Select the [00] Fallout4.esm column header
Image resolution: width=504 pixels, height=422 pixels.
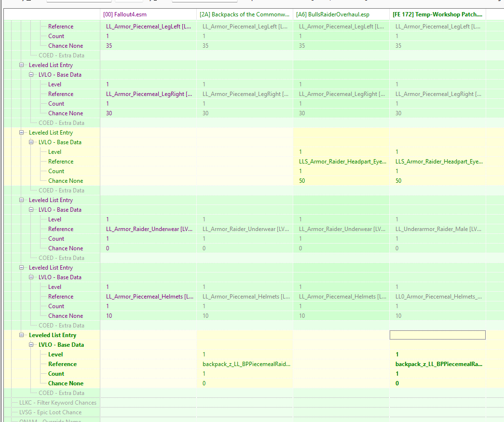pos(148,14)
